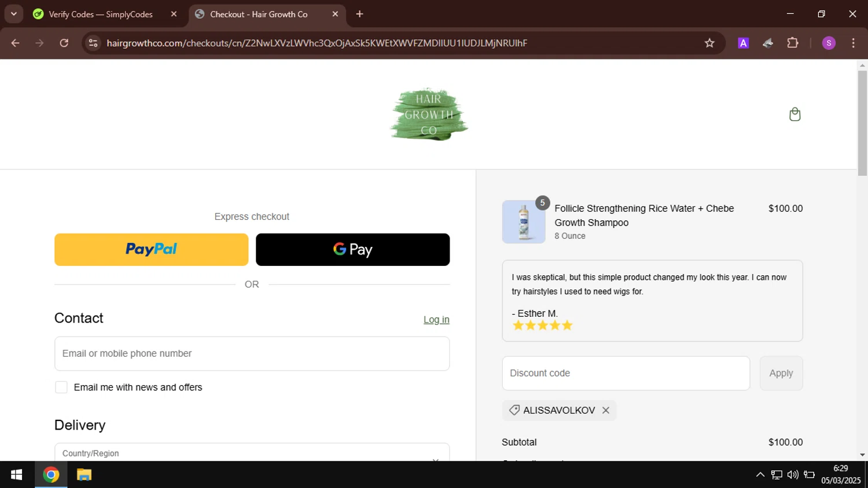868x488 pixels.
Task: Open the purple A browser extension
Action: tap(744, 43)
